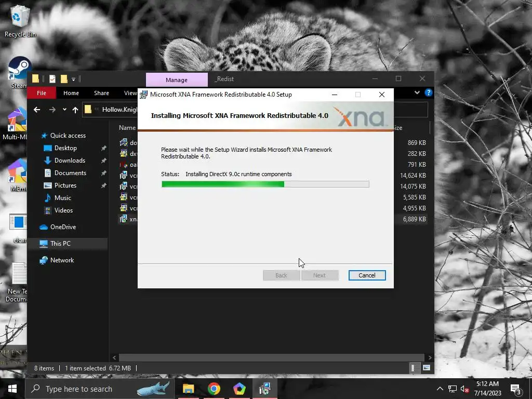Open the Steam desktop shortcut
The width and height of the screenshot is (532, 399).
(19, 73)
